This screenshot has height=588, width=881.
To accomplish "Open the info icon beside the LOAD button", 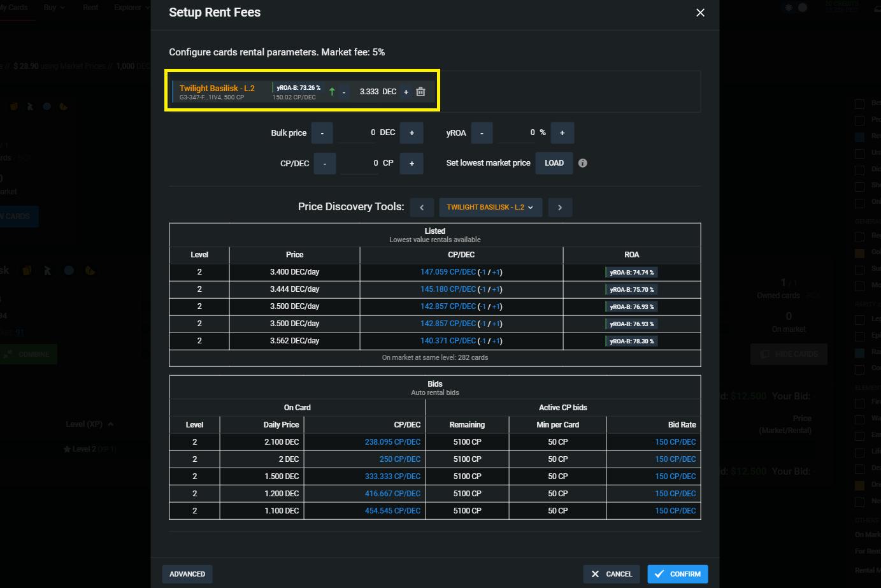I will point(583,163).
